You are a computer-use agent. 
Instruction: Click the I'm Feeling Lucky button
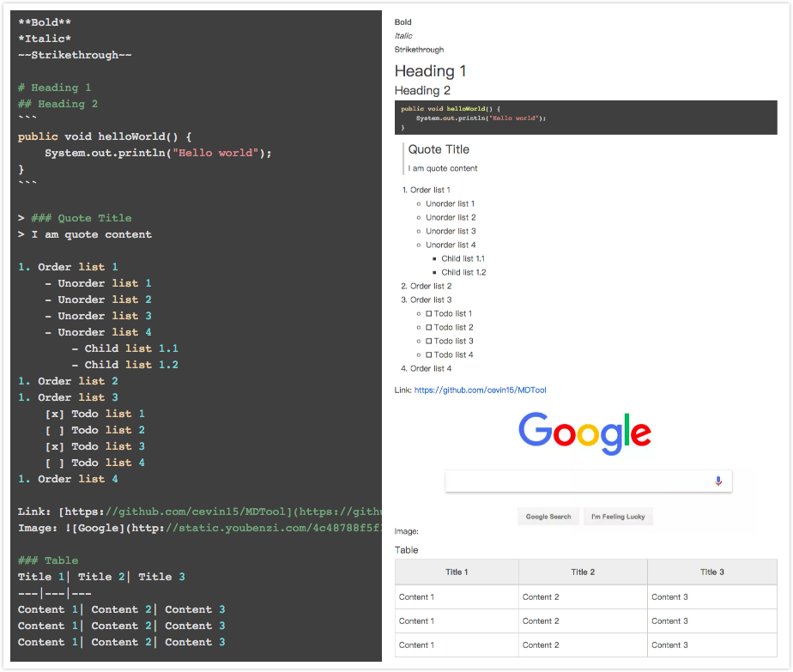click(x=618, y=517)
